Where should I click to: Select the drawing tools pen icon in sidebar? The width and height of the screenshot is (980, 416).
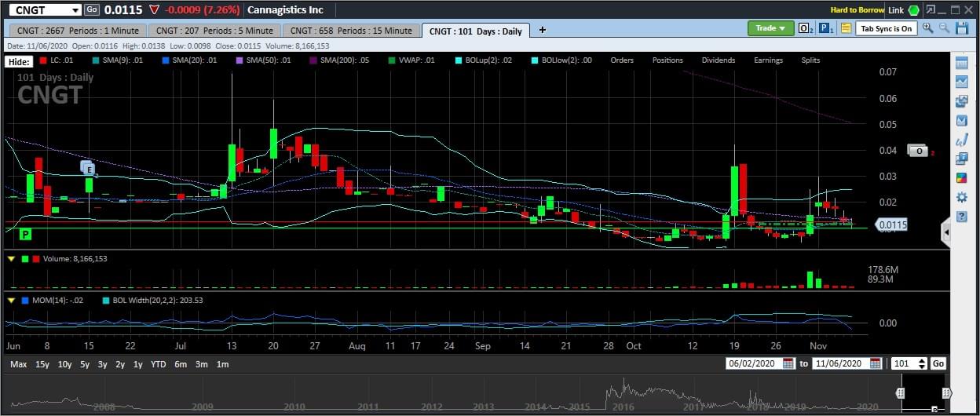pos(962,140)
